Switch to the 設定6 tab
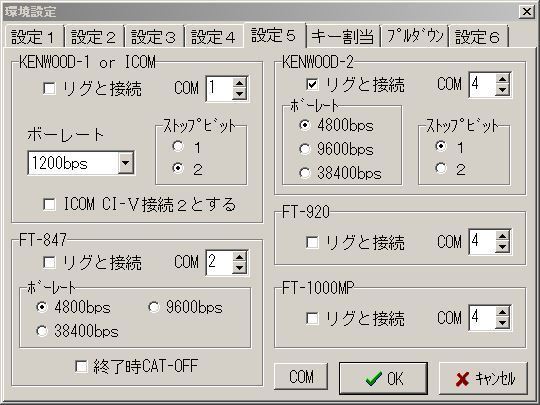Viewport: 540px width, 405px height. (x=478, y=37)
